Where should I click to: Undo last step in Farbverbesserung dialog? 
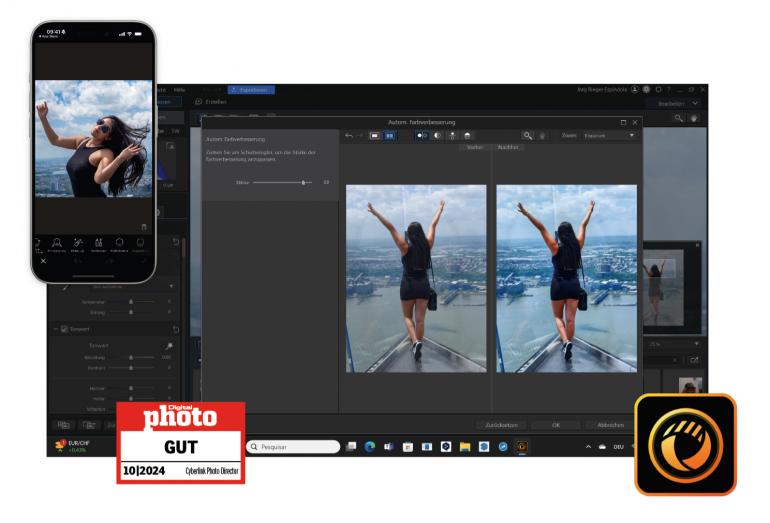coord(349,136)
